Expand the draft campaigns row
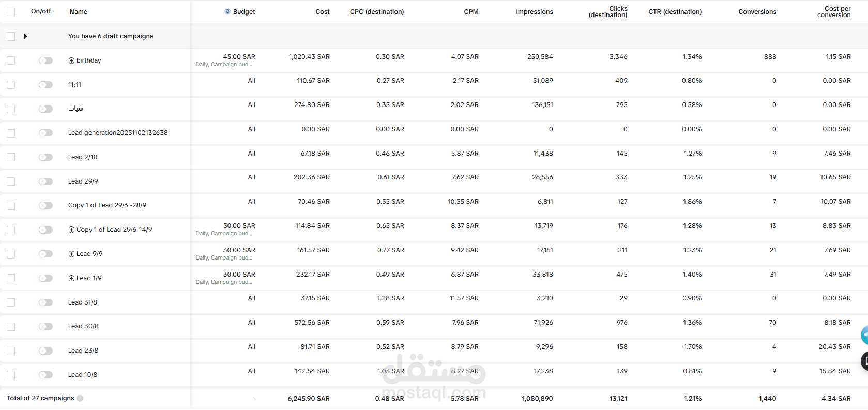The width and height of the screenshot is (868, 410). click(x=25, y=36)
